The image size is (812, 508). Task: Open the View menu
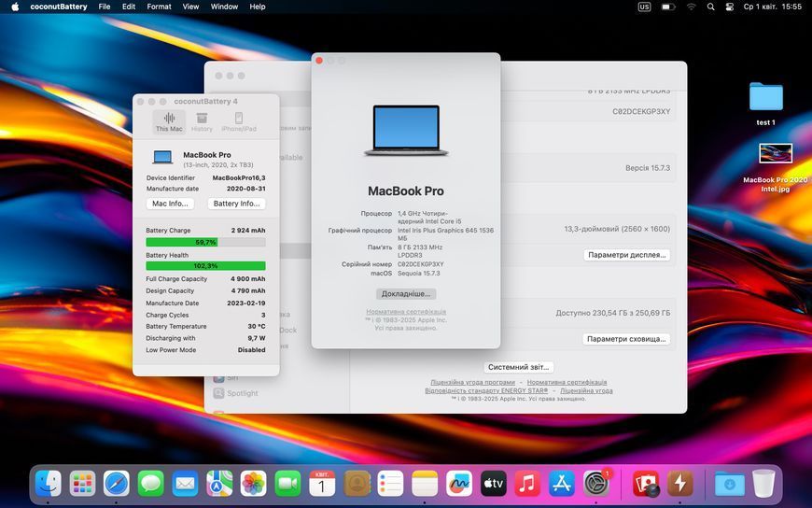[190, 7]
